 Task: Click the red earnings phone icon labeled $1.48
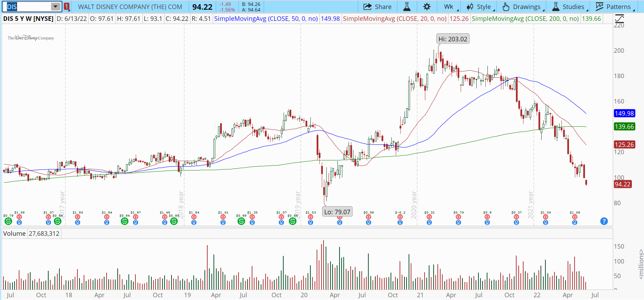[x=165, y=217]
